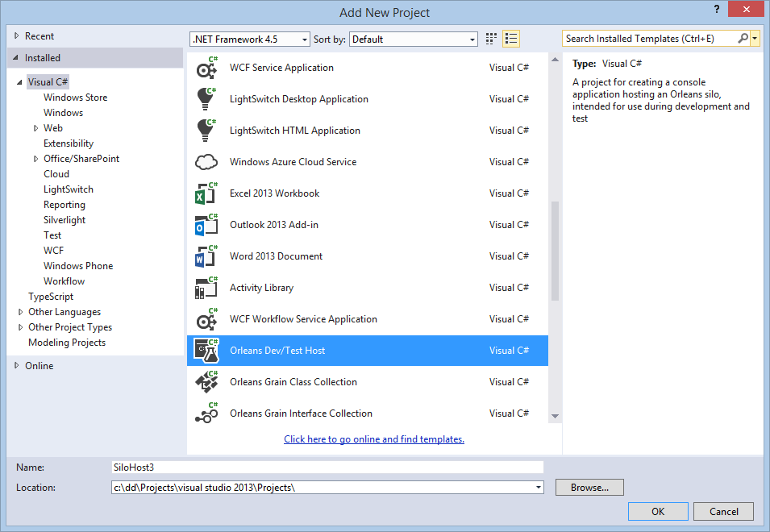Select the Silverlight category

pyautogui.click(x=65, y=220)
